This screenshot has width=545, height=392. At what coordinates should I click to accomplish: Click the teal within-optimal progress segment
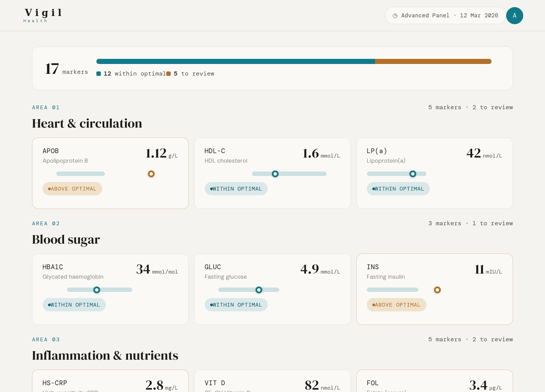coord(236,62)
